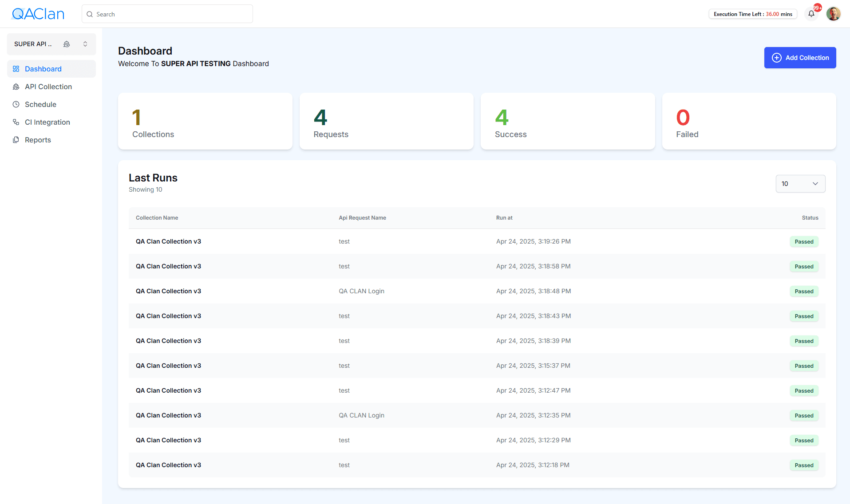Open the Failed summary card

pos(749,121)
